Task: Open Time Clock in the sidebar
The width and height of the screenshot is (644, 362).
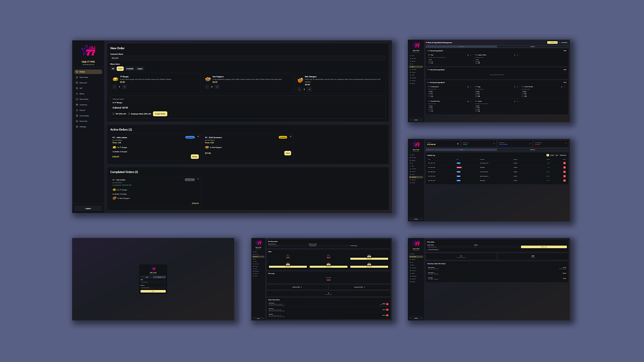Action: (84, 99)
